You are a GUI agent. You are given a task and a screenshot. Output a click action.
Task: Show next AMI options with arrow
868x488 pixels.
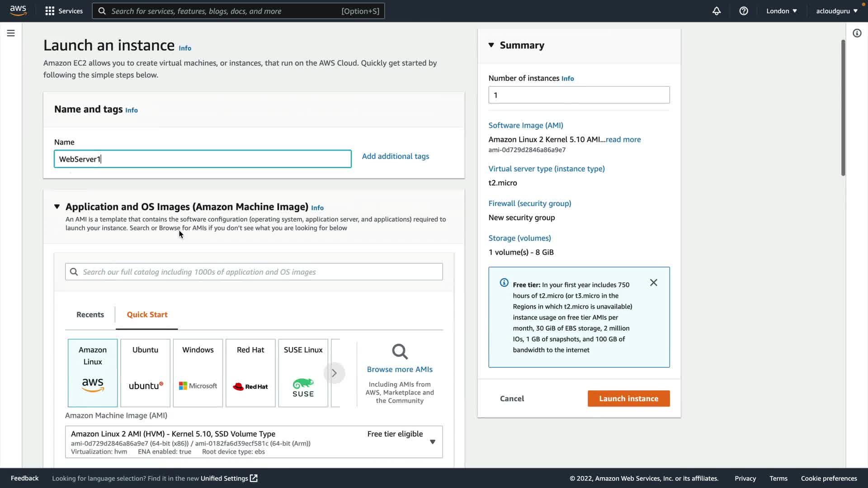click(334, 373)
